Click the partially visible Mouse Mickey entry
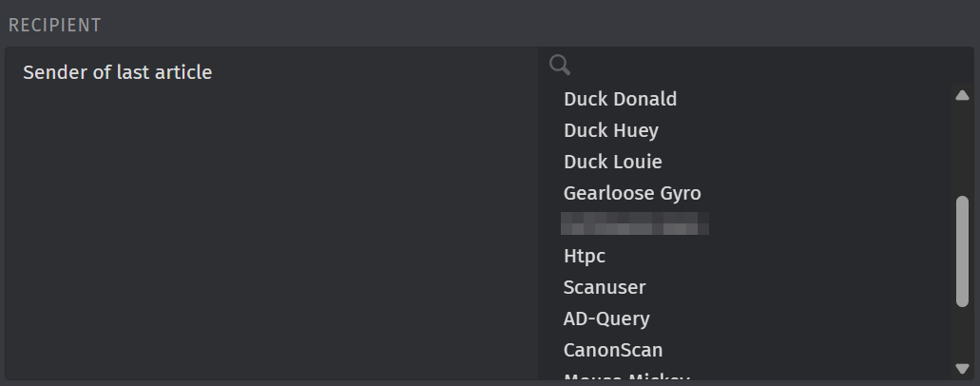This screenshot has height=386, width=980. coord(625,378)
